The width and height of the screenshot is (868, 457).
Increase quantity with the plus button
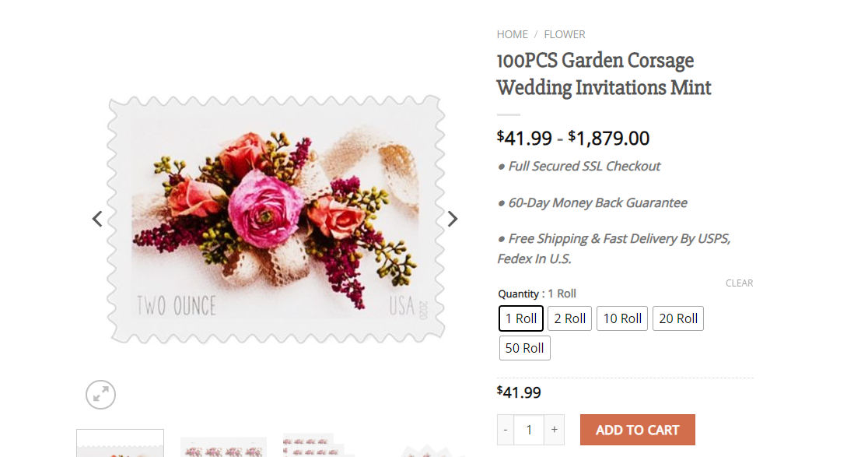(x=555, y=430)
